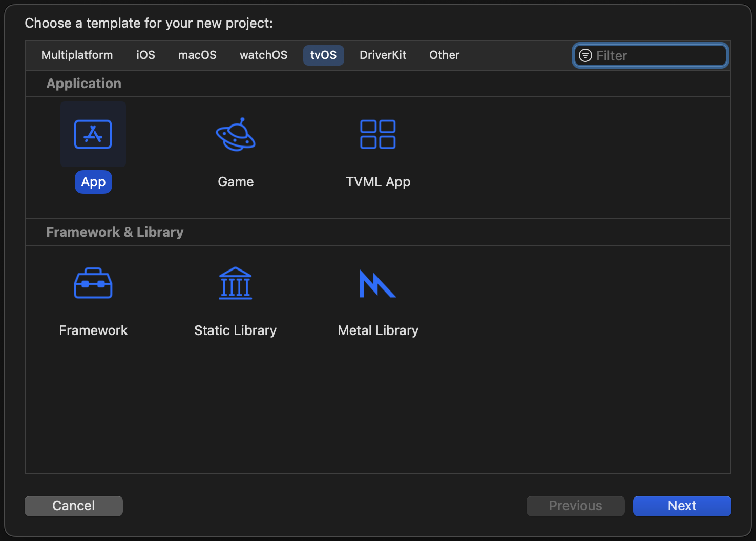Select the watchOS tab

264,55
